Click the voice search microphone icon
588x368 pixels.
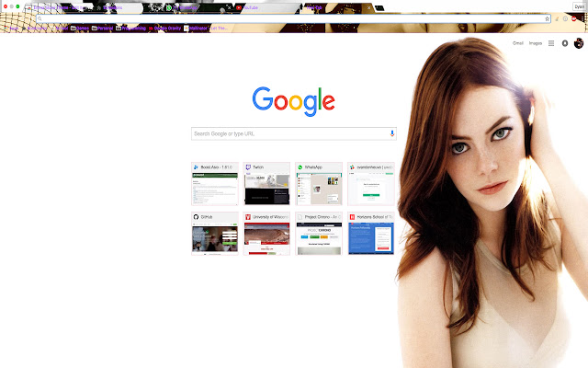(392, 133)
